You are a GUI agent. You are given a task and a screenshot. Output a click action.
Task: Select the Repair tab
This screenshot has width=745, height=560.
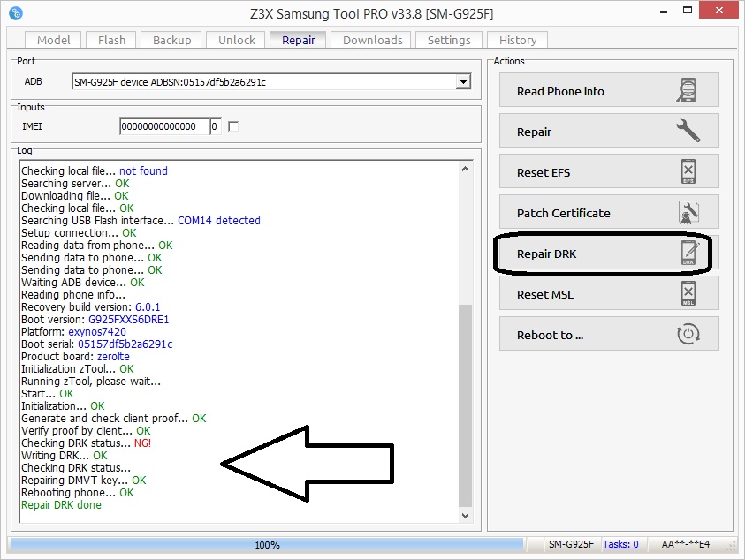298,40
